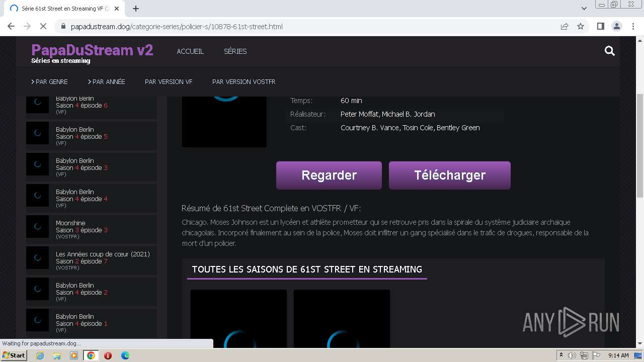Click heading Toutes les saisons de 61st Street
The height and width of the screenshot is (362, 644).
tap(307, 269)
